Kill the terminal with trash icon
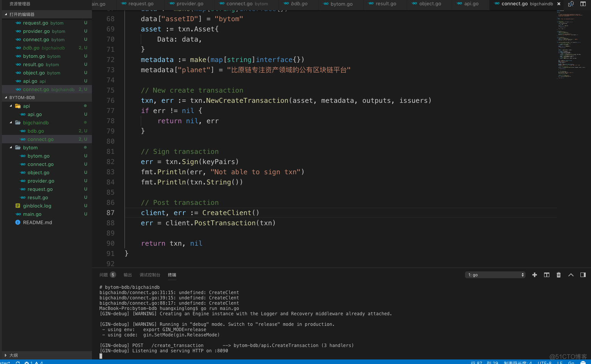 click(559, 275)
